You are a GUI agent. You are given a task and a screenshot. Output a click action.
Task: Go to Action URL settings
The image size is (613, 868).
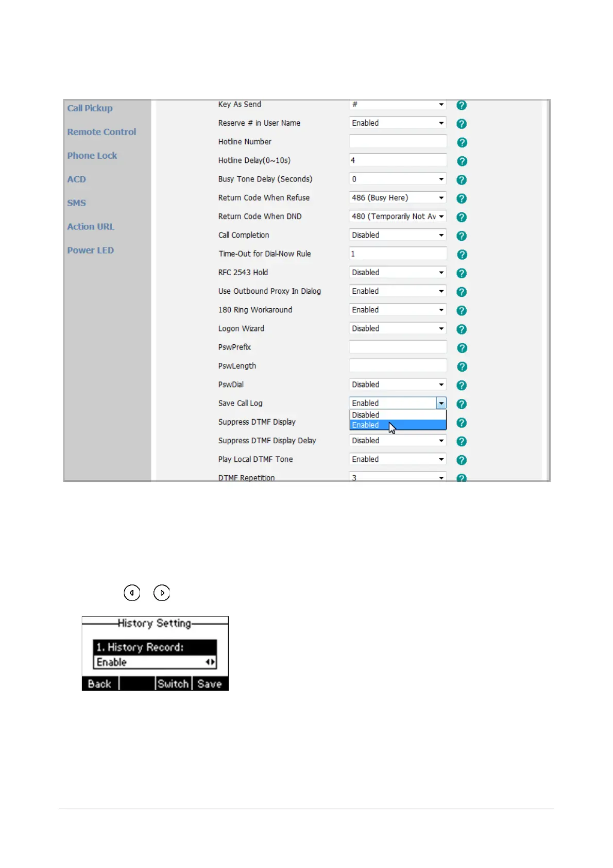tap(91, 227)
